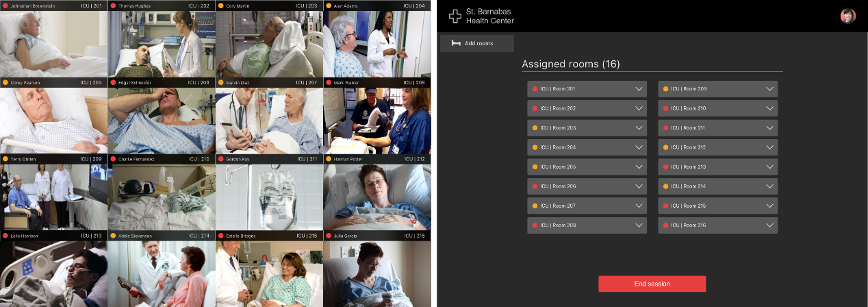Open the ICU Room 214 dropdown

(717, 186)
